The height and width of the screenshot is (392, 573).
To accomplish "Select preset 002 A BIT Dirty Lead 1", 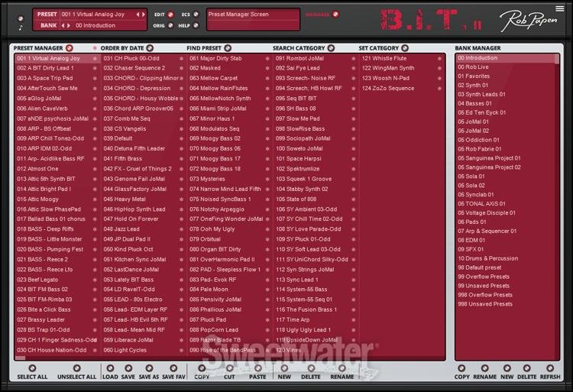I will [45, 68].
